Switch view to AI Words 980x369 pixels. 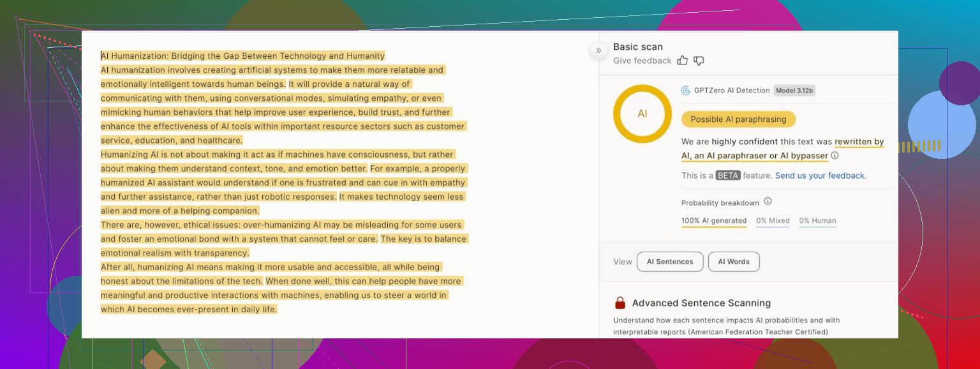734,262
